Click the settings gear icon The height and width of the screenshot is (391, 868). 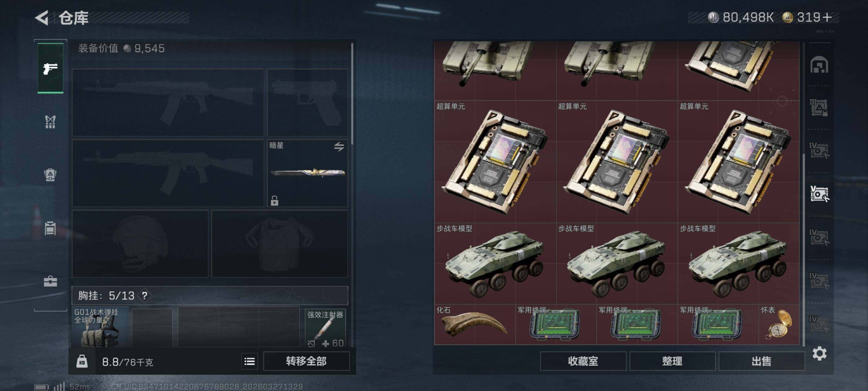pos(819,353)
